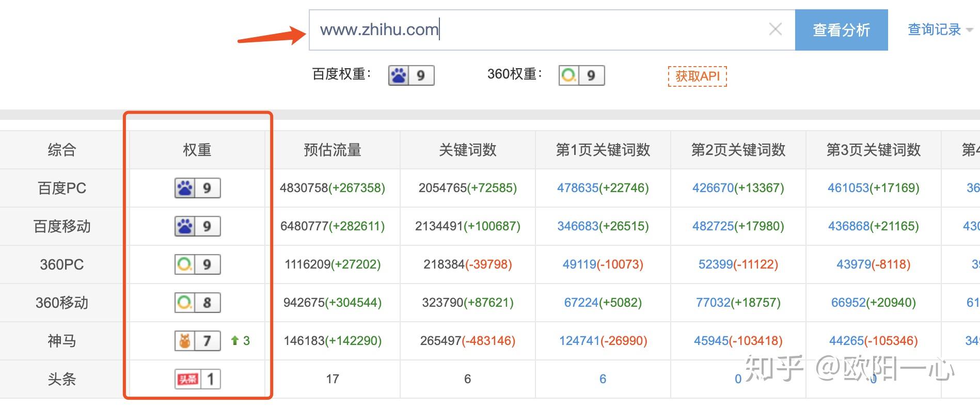Screen dimensions: 980x408
Task: Click the Shenma weight 7 badge in 神马 row
Action: [197, 341]
